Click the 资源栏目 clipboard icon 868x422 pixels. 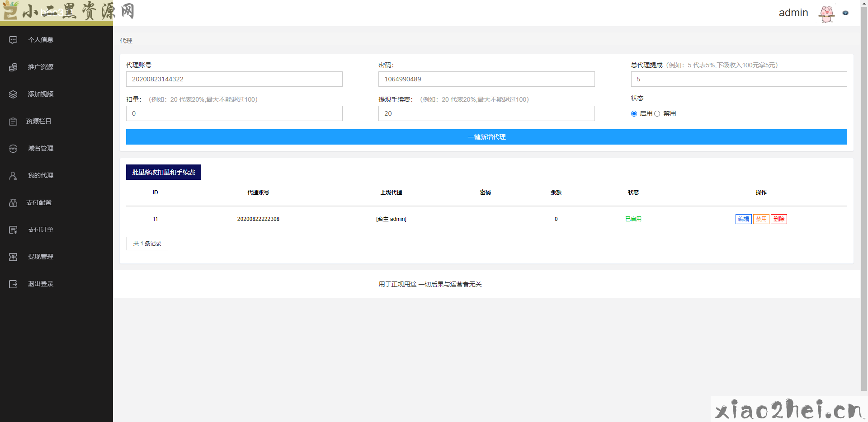tap(13, 122)
